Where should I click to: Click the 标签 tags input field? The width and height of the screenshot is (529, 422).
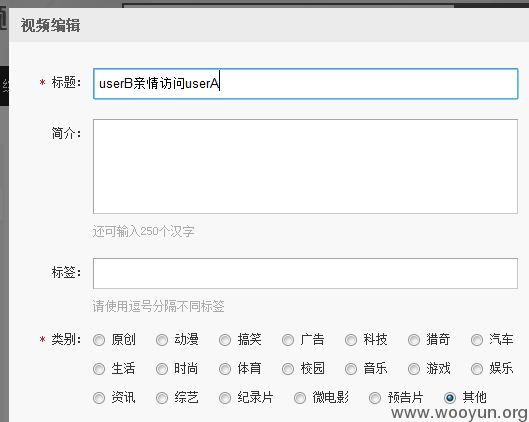[x=305, y=273]
